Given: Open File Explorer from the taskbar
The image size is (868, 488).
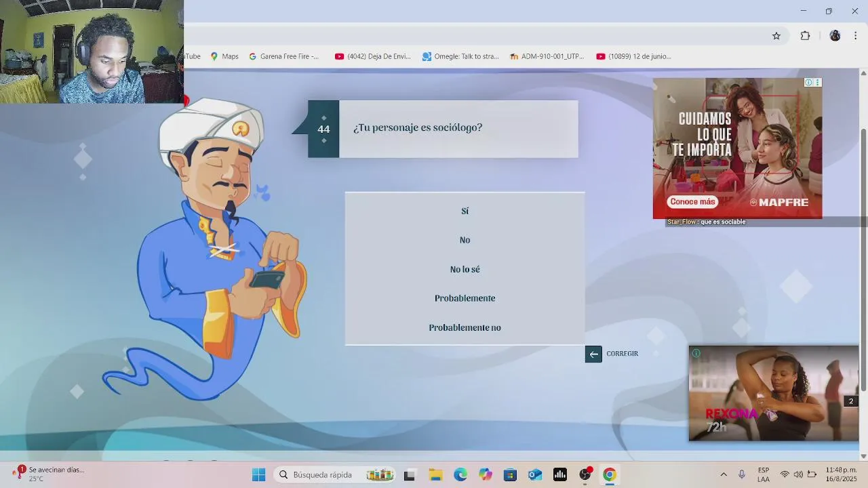Looking at the screenshot, I should coord(435,475).
